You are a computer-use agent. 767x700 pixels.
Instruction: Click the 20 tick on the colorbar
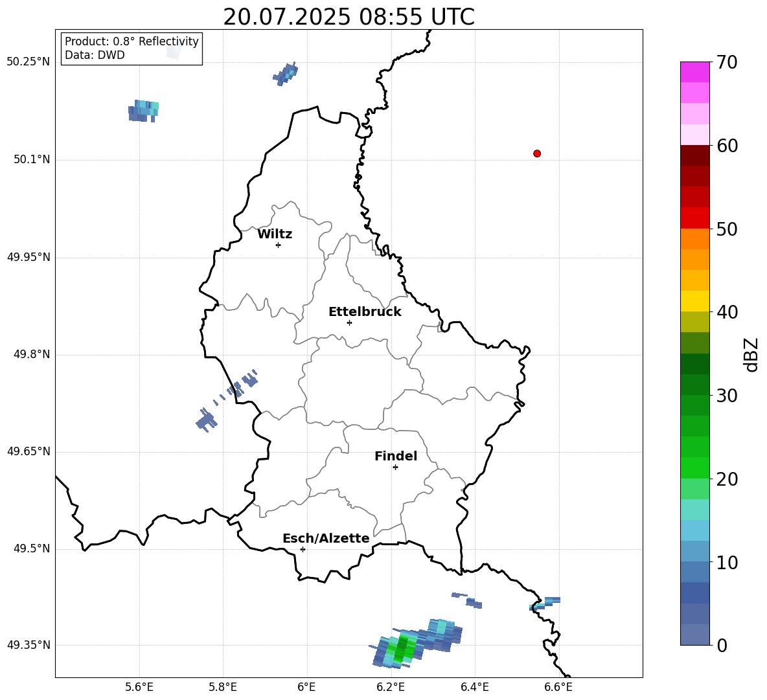727,479
